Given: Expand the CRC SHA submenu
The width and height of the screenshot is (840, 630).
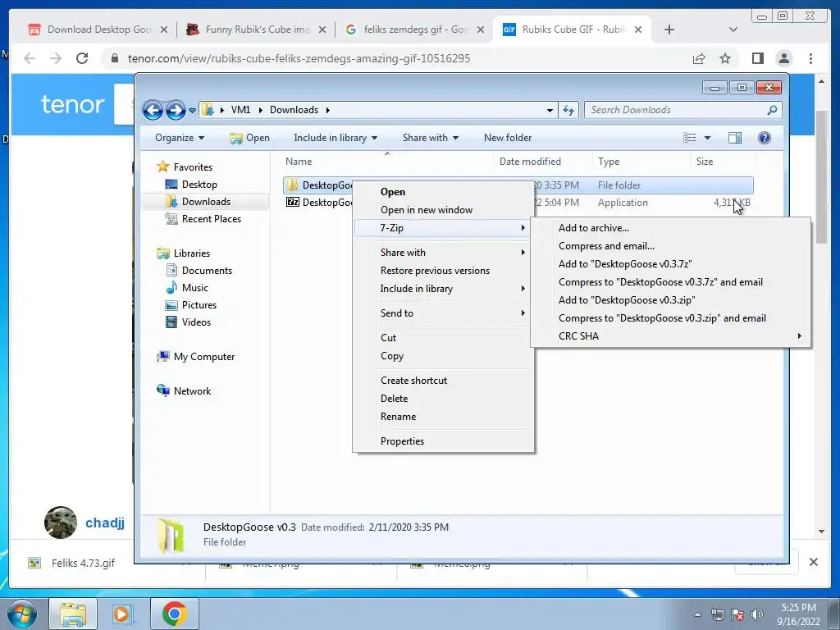Looking at the screenshot, I should [x=671, y=336].
